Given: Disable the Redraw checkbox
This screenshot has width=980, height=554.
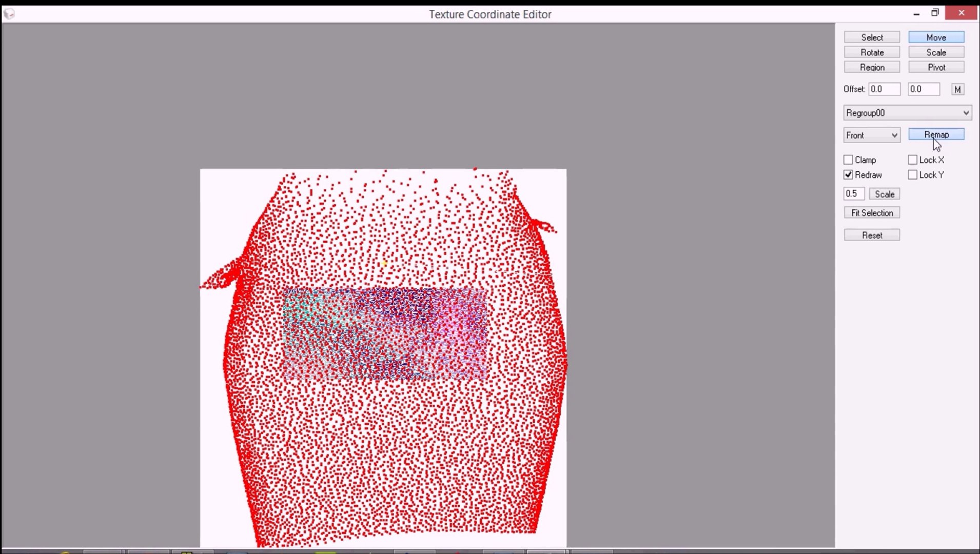Looking at the screenshot, I should click(x=848, y=175).
